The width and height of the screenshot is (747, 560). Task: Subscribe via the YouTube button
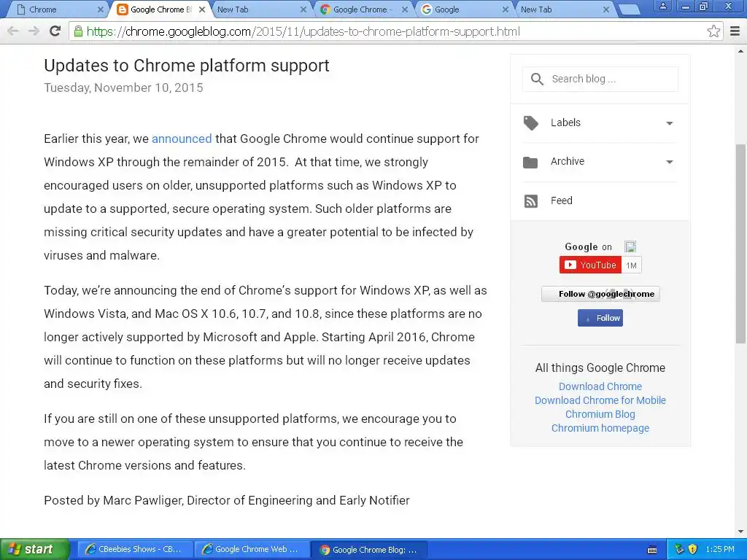coord(590,265)
